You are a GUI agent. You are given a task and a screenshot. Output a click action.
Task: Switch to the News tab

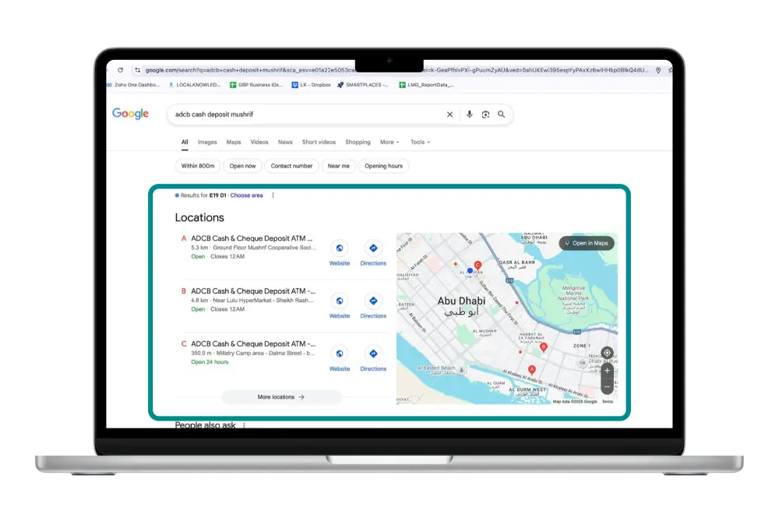point(285,142)
